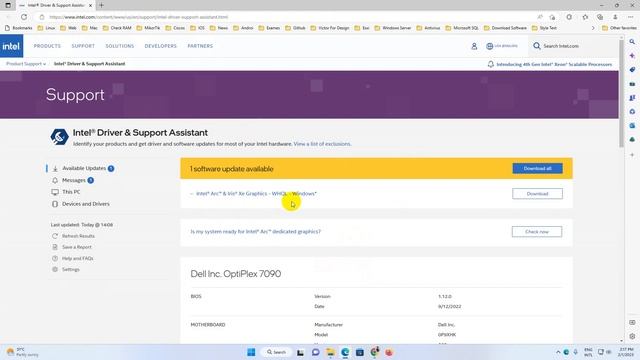Open the PRODUCTS menu
Screen dimensions: 640x360
[x=47, y=46]
